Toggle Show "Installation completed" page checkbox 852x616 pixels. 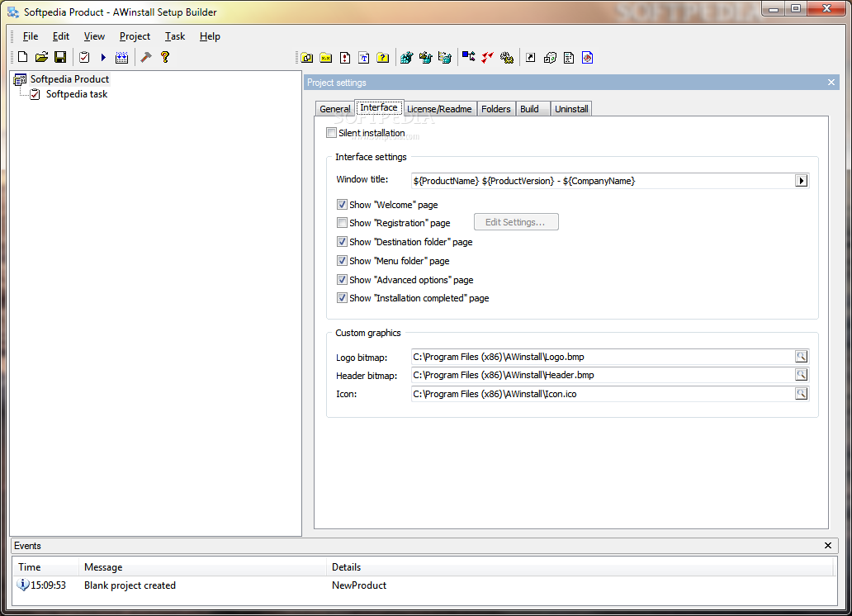tap(342, 297)
